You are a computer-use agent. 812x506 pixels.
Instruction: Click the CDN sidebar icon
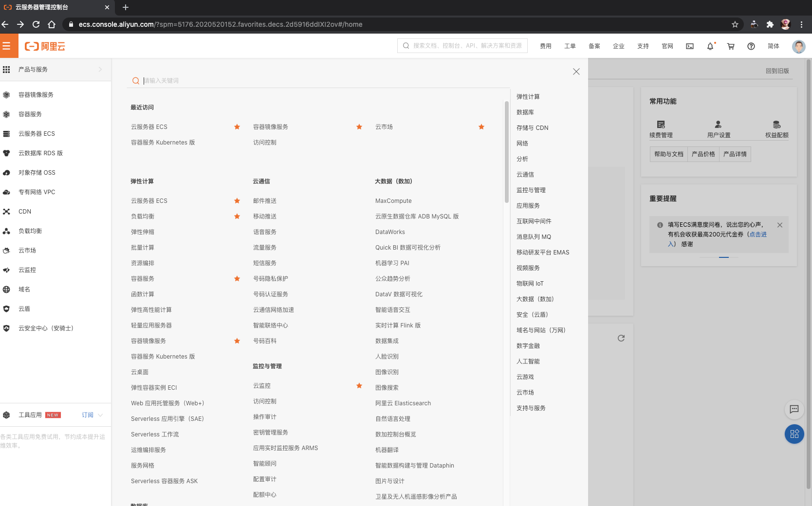pos(6,212)
